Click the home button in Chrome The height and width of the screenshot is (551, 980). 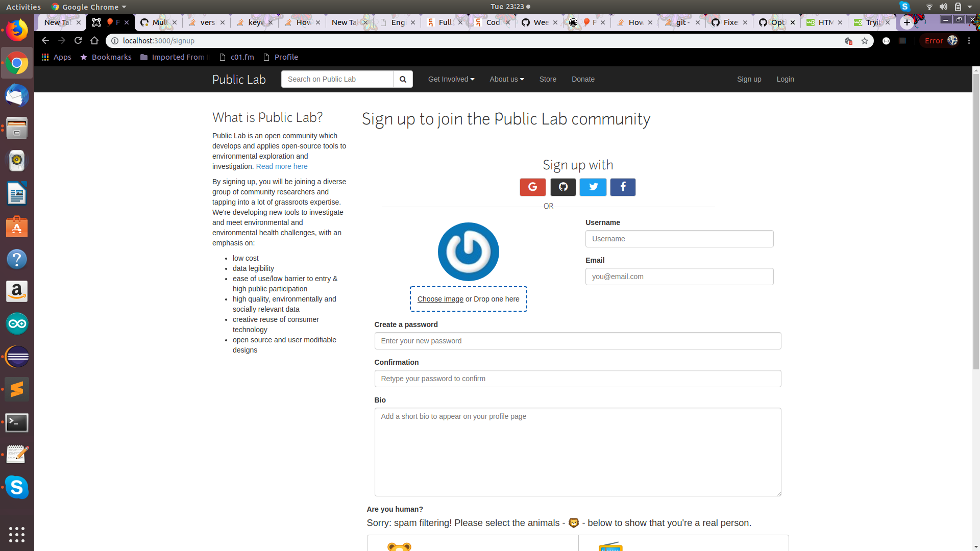[x=94, y=40]
